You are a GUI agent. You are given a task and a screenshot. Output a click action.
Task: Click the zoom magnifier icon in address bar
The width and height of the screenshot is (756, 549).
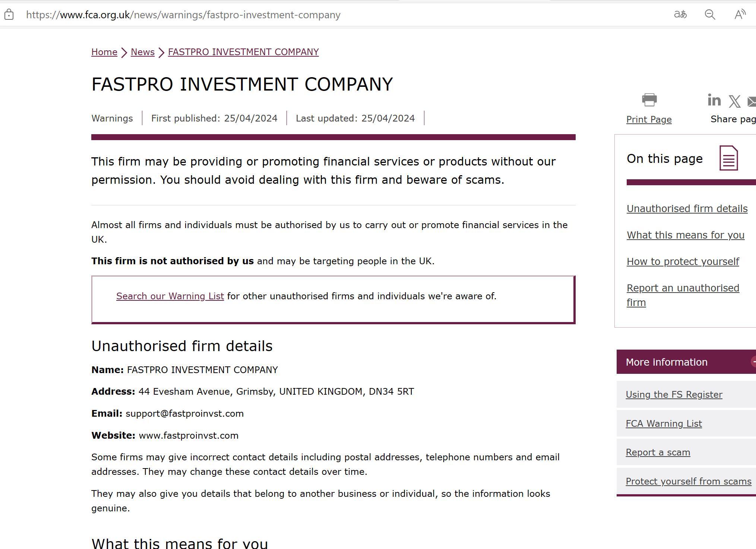pos(710,15)
